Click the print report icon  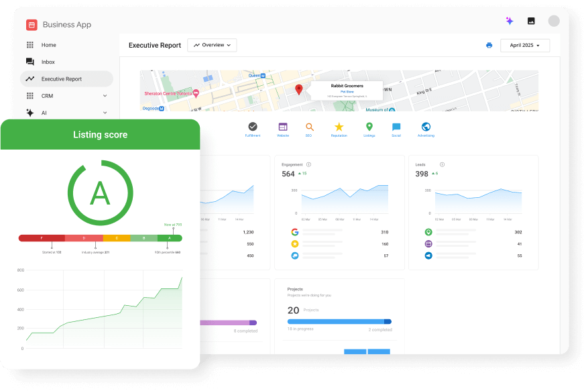489,44
